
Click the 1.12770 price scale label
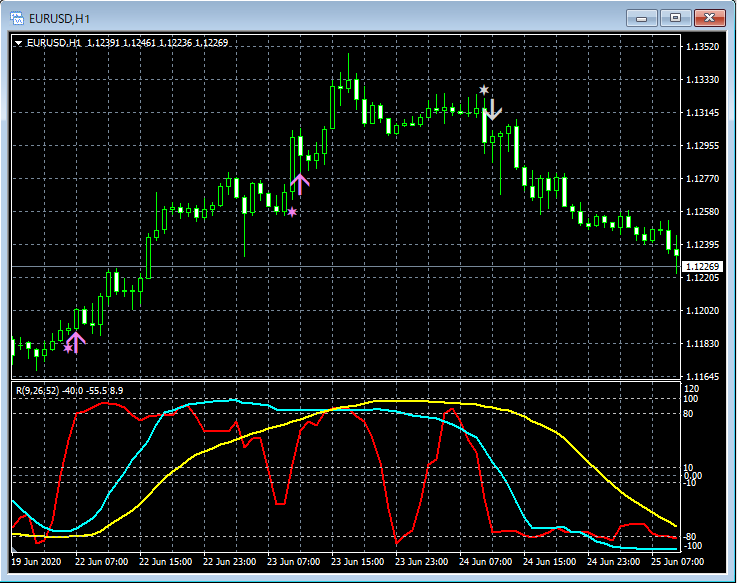(702, 178)
